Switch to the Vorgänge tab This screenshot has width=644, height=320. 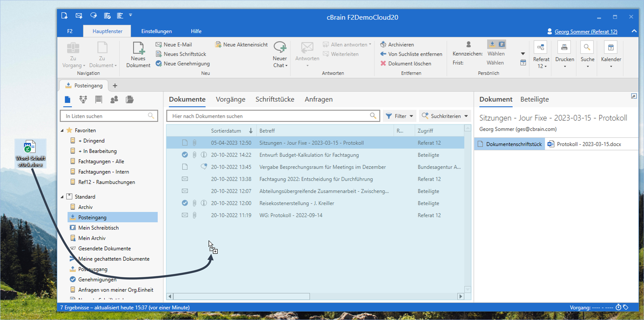[230, 99]
